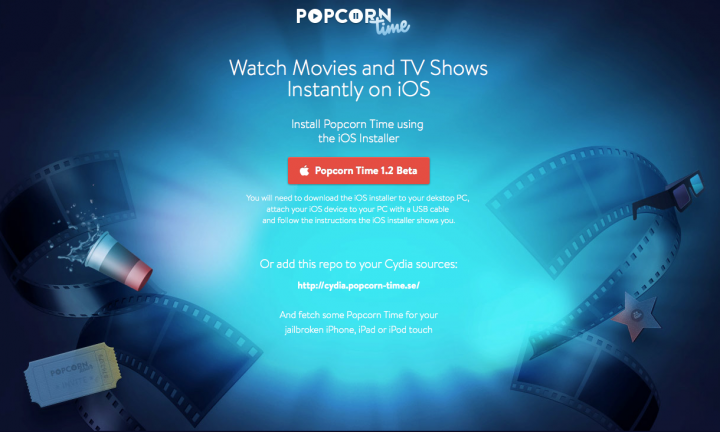
Task: Click the 'the iOS Installer' text line
Action: (359, 138)
